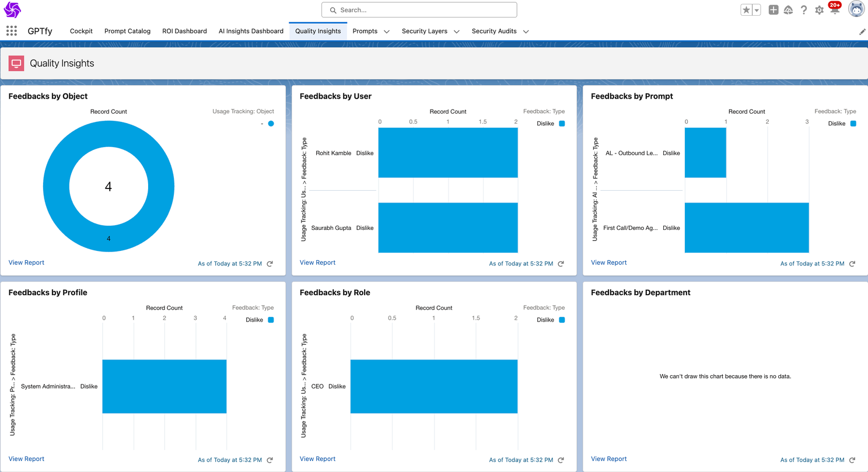Click inside the Search field

(419, 10)
